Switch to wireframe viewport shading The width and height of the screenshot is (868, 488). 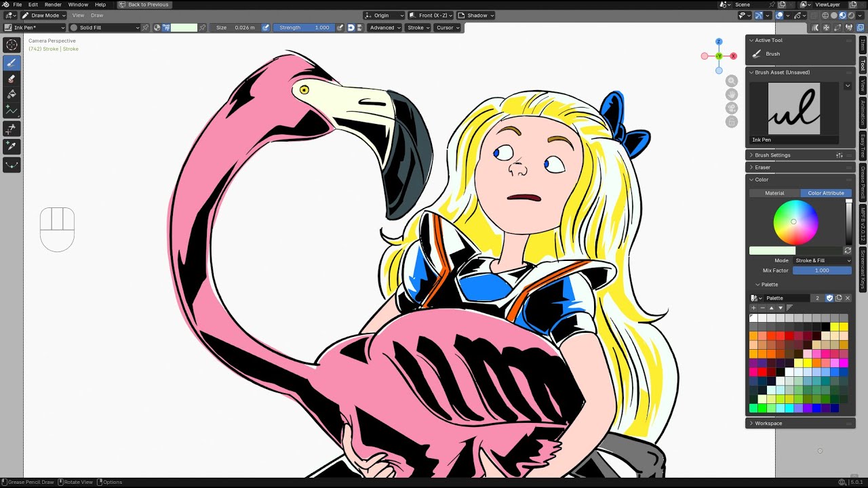click(x=826, y=16)
